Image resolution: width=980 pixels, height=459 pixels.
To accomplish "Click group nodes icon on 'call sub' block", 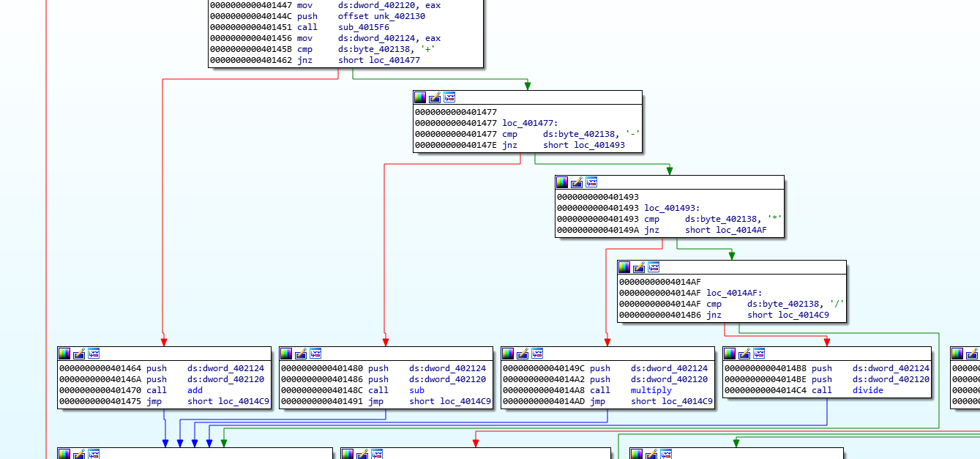I will tap(315, 354).
